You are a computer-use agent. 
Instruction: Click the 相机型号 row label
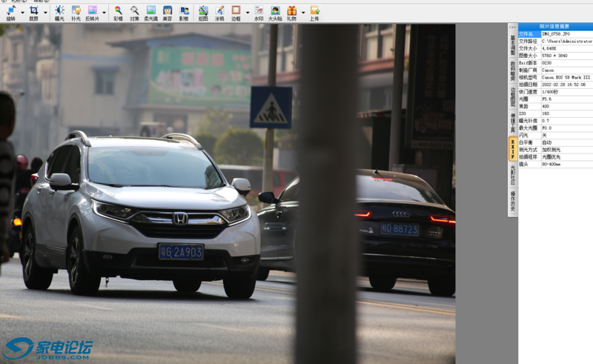pyautogui.click(x=528, y=77)
